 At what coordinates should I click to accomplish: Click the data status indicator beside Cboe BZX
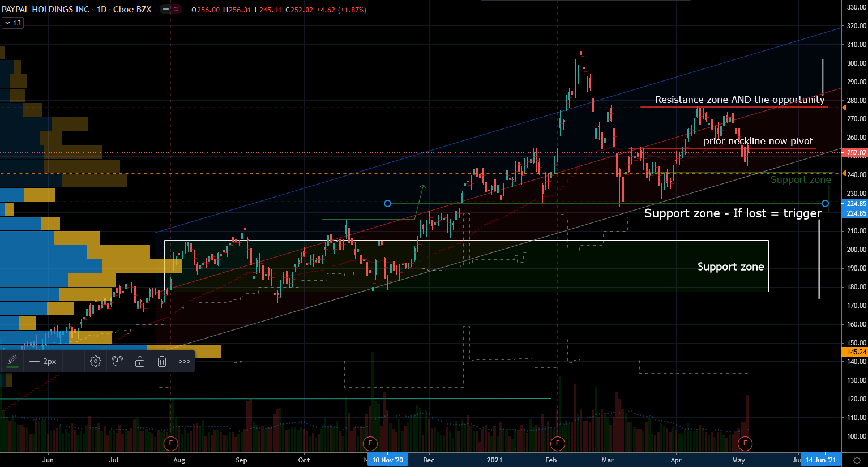170,10
